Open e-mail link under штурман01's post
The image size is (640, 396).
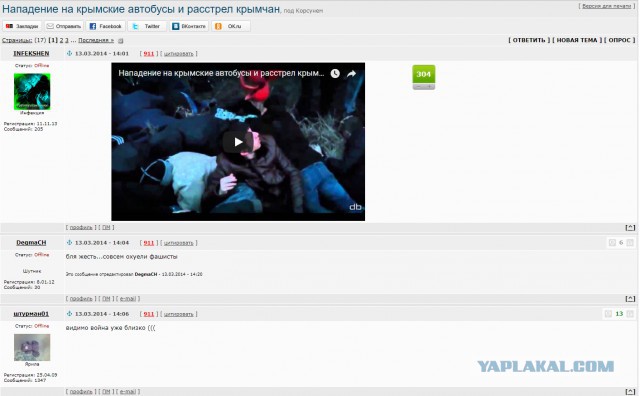pos(128,391)
